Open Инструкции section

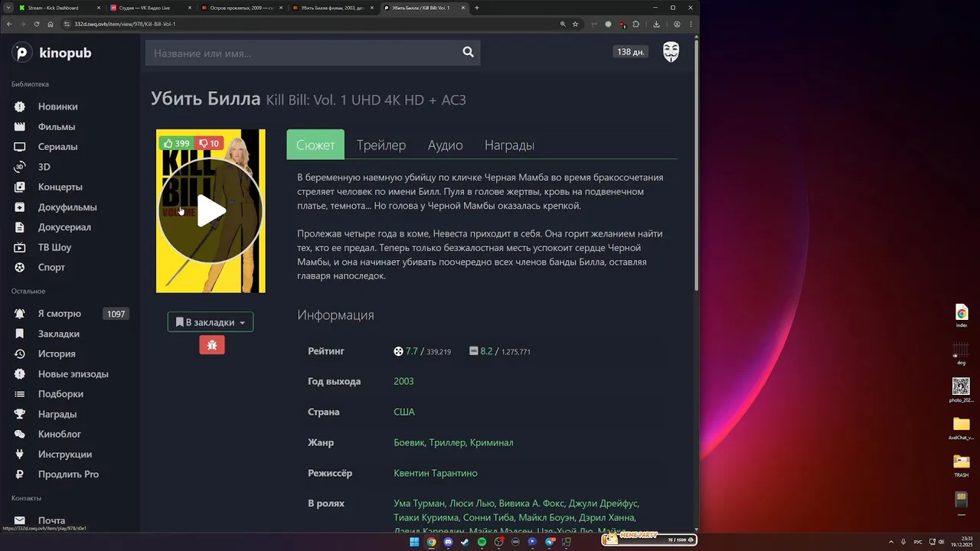tap(64, 454)
